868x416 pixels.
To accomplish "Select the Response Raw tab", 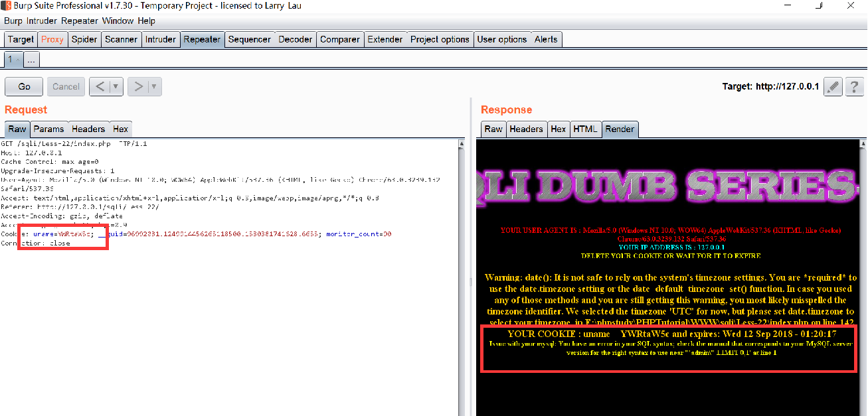I will 493,129.
